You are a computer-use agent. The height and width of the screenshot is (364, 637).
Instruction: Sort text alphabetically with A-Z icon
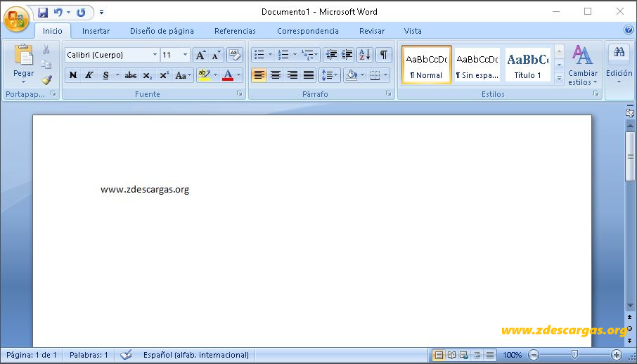point(365,55)
